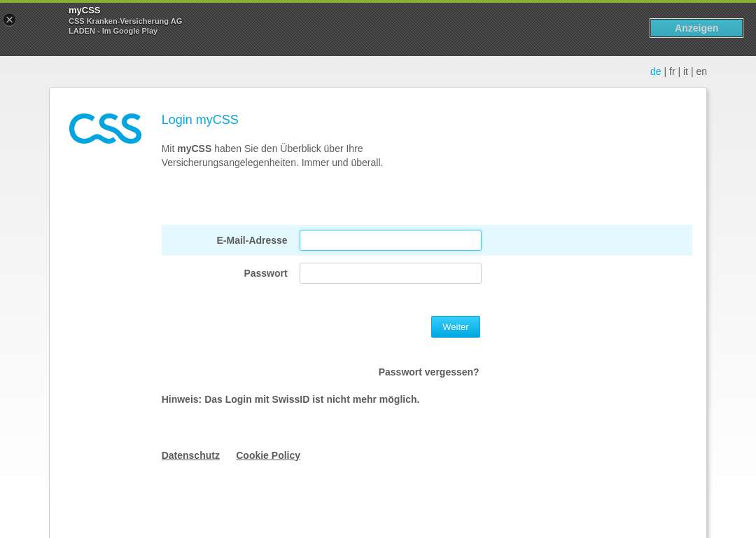Open the Passwort vergessen? link
Image resolution: width=756 pixels, height=538 pixels.
[x=428, y=372]
